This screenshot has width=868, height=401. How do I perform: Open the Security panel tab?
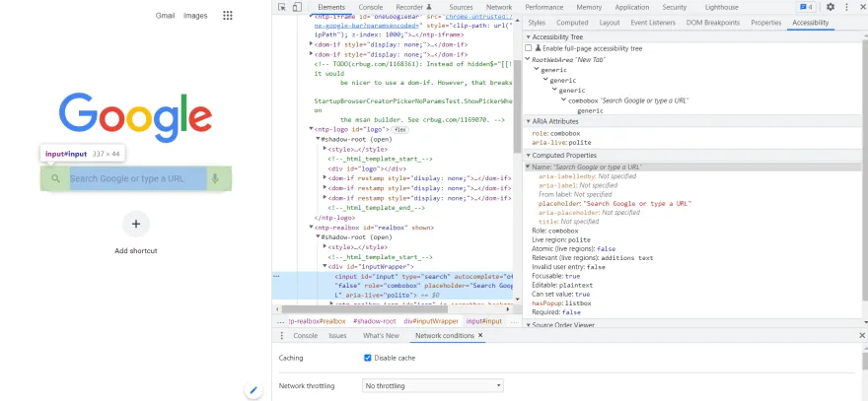(x=675, y=7)
